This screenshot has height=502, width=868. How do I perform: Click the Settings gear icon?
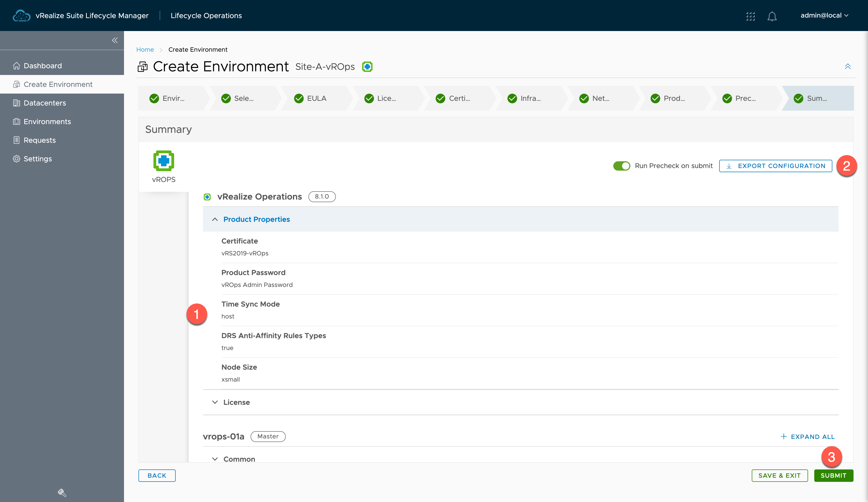pos(16,159)
